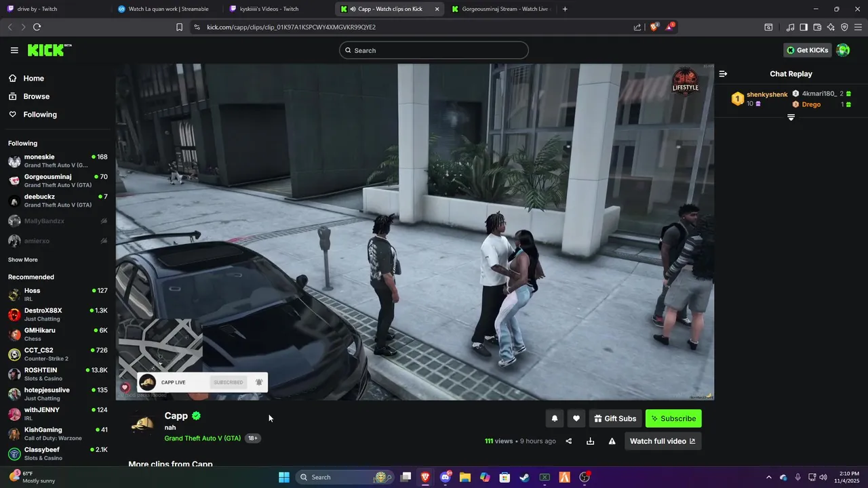Open Brave Leo AI sparkle icon
Image resolution: width=868 pixels, height=488 pixels.
pyautogui.click(x=831, y=27)
